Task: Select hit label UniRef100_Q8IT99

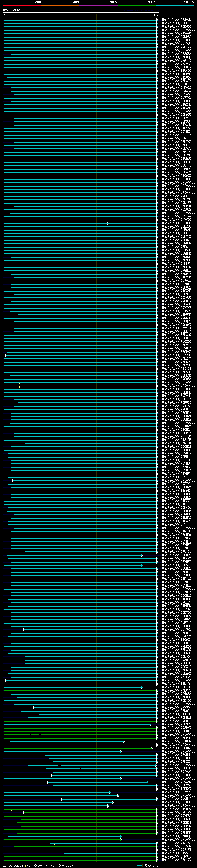Action: [177, 460]
